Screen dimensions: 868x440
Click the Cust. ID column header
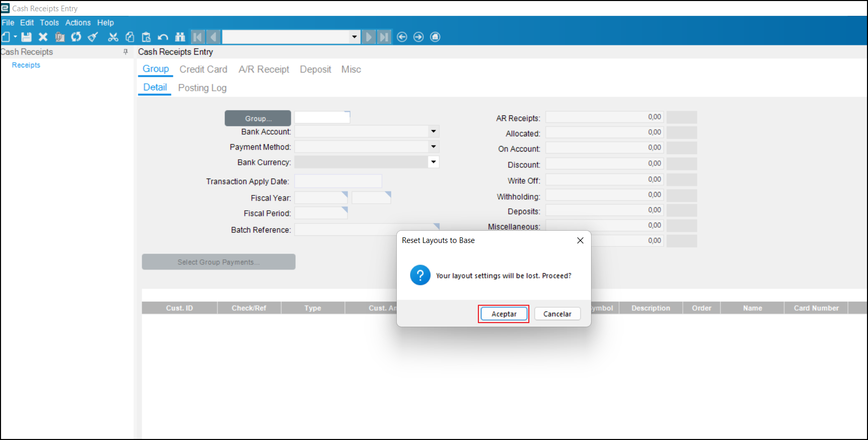tap(180, 308)
